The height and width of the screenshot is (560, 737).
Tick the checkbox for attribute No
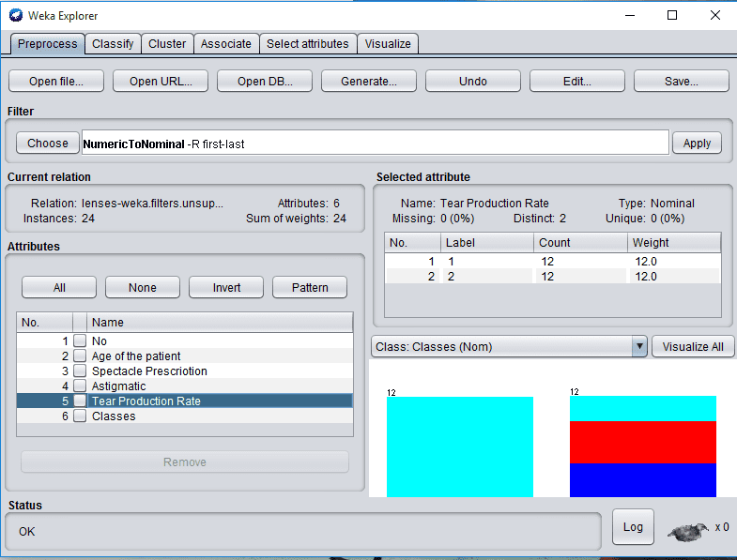pyautogui.click(x=80, y=341)
